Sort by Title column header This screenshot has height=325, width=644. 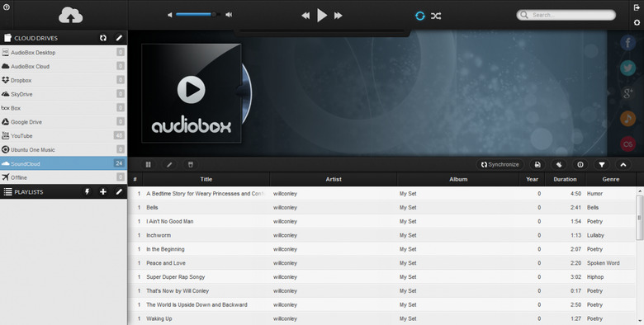pos(206,179)
